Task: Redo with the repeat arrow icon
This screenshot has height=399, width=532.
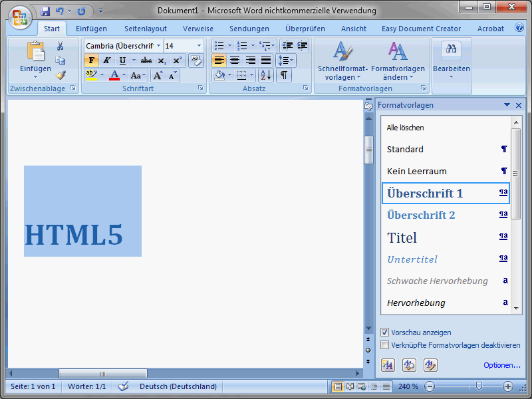Action: 81,11
